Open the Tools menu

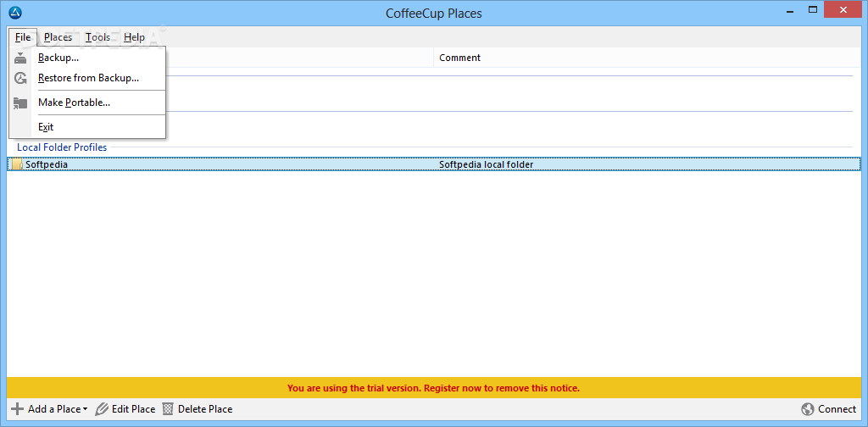click(x=98, y=37)
